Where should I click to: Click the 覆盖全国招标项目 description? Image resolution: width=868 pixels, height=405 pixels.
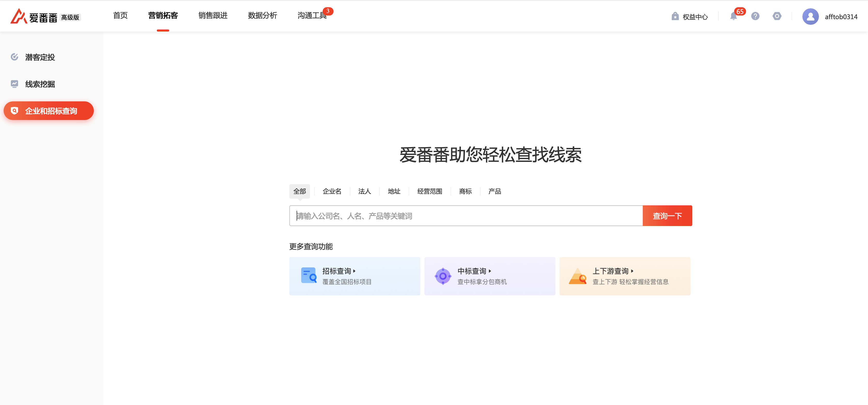click(347, 282)
